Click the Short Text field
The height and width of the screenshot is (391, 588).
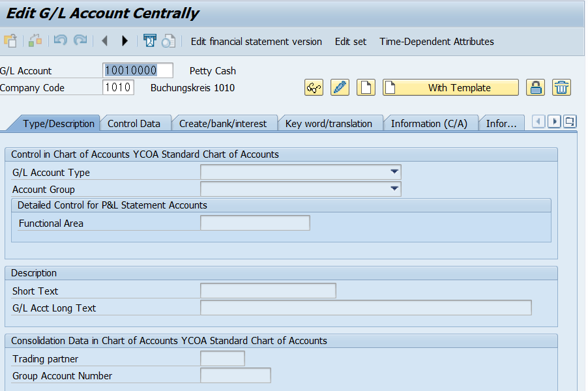coord(268,291)
